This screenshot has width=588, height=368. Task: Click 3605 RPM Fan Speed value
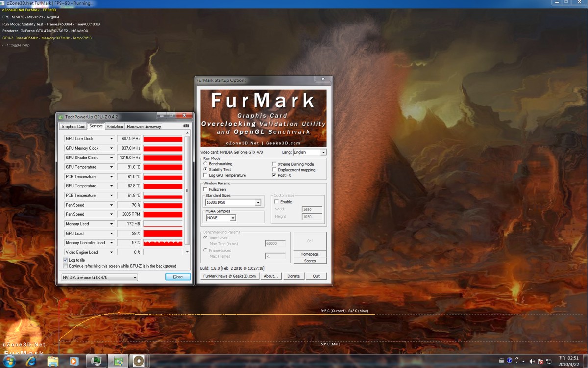point(129,214)
